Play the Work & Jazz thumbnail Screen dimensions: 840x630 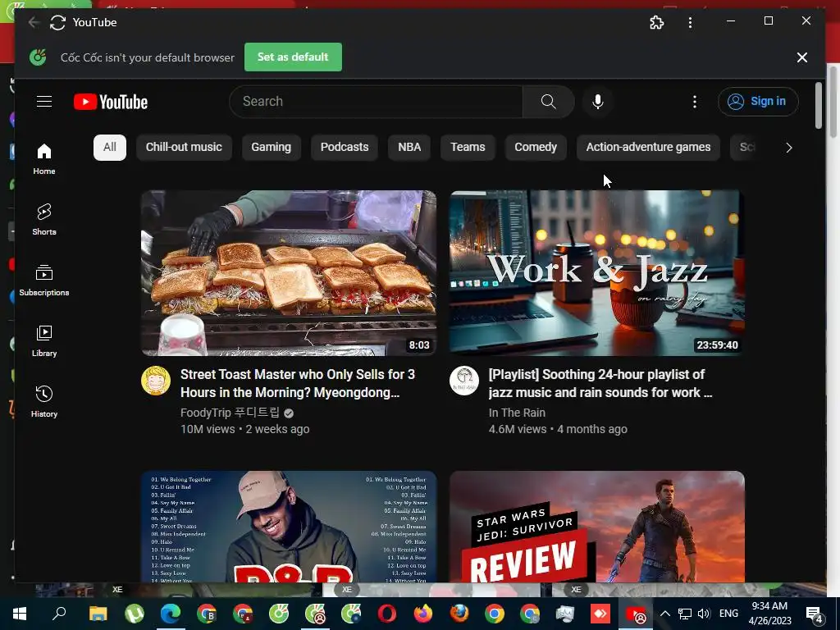point(597,272)
